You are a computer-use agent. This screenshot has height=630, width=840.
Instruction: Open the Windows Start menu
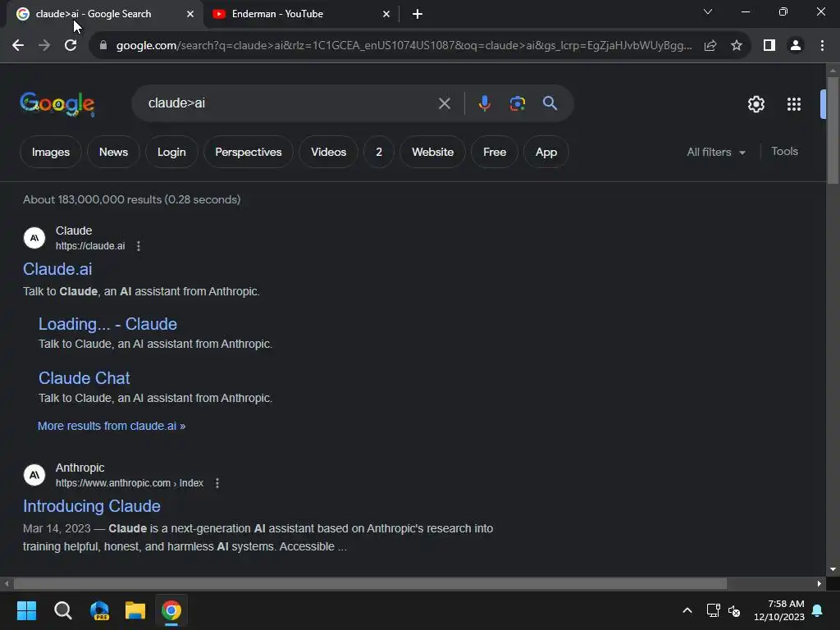[x=26, y=610]
